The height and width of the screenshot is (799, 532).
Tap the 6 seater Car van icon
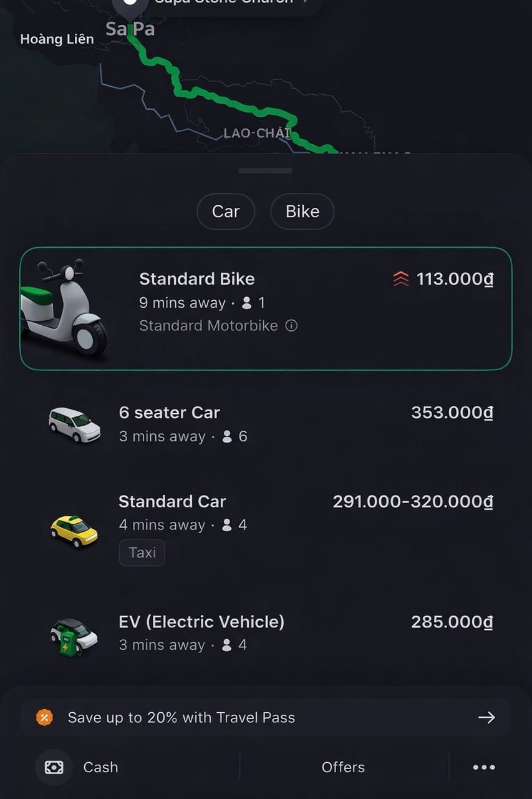pos(74,424)
